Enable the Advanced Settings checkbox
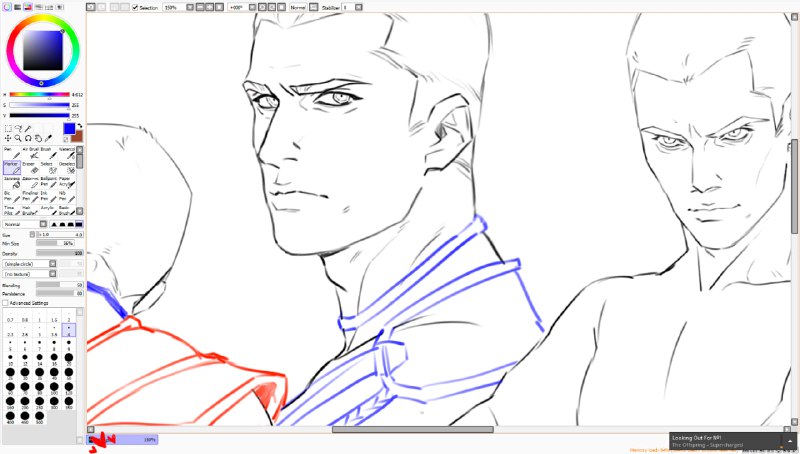The width and height of the screenshot is (800, 454). (6, 303)
